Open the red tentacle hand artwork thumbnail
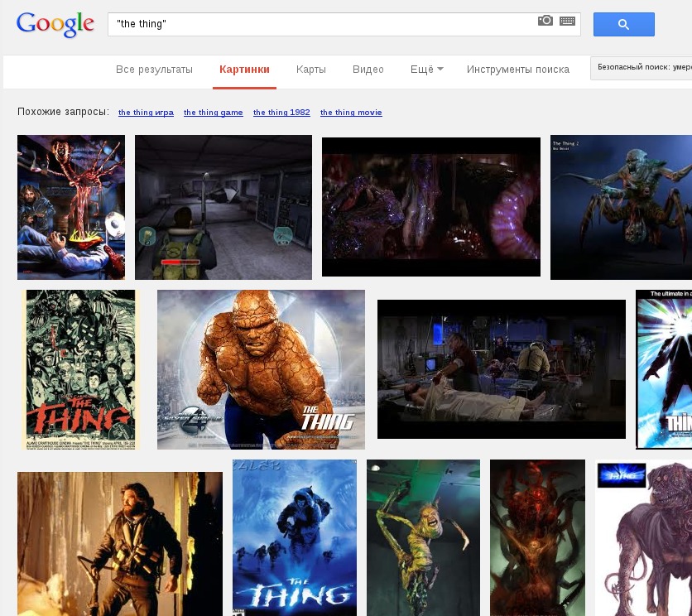Image resolution: width=692 pixels, height=616 pixels. pos(71,207)
